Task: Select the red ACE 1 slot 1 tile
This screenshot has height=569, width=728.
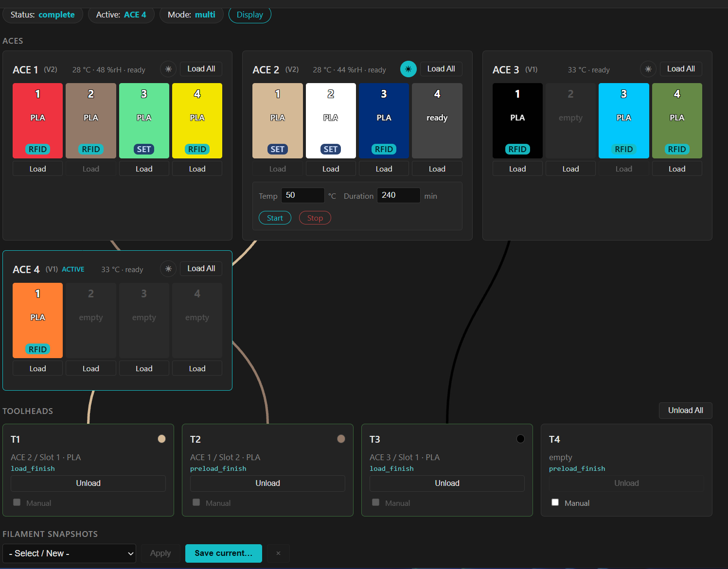Action: [37, 121]
